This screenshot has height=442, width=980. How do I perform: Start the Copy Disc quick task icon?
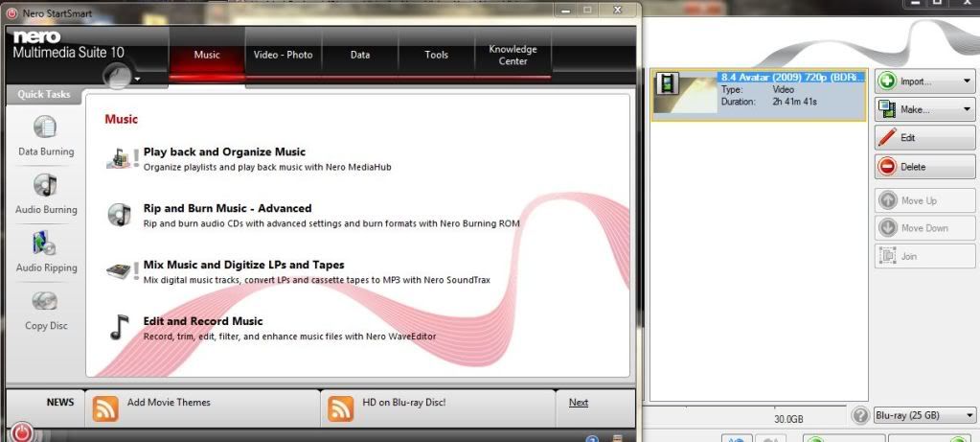pyautogui.click(x=45, y=302)
